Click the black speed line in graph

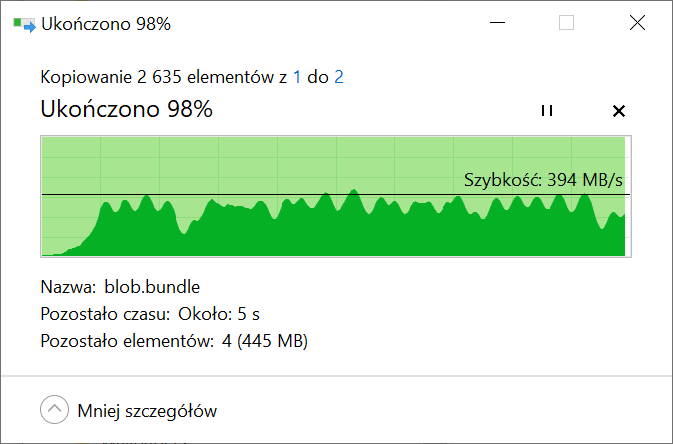[336, 195]
